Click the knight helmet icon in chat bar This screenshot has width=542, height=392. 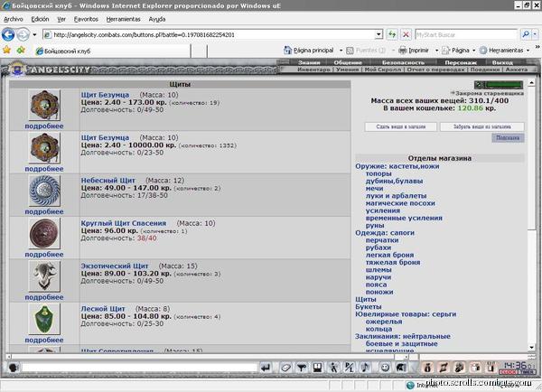(401, 368)
